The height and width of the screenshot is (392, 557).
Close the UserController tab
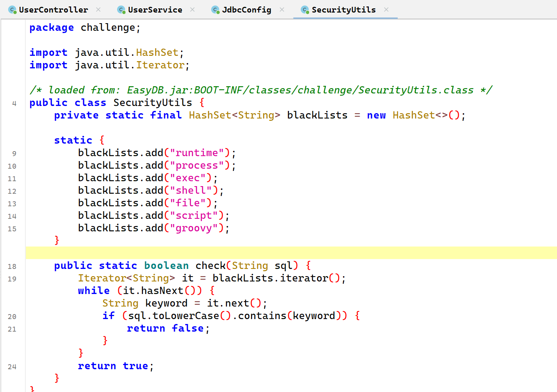[x=98, y=9]
